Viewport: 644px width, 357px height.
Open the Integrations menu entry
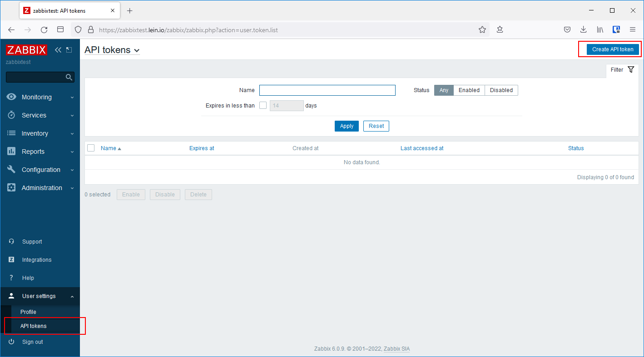pyautogui.click(x=37, y=259)
